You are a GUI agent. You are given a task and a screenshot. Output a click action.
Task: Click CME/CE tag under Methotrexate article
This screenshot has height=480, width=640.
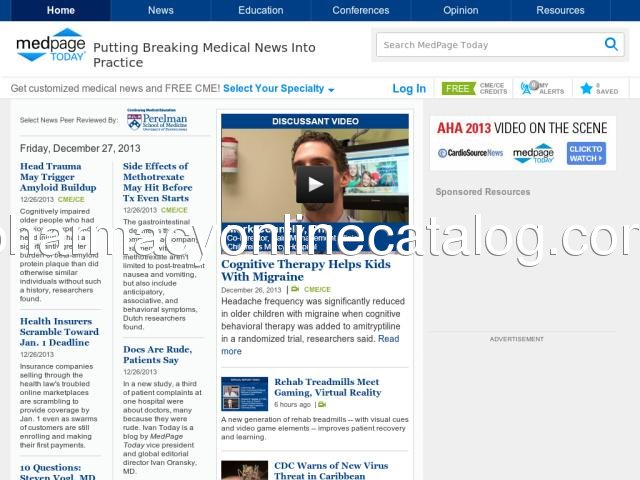(x=174, y=210)
